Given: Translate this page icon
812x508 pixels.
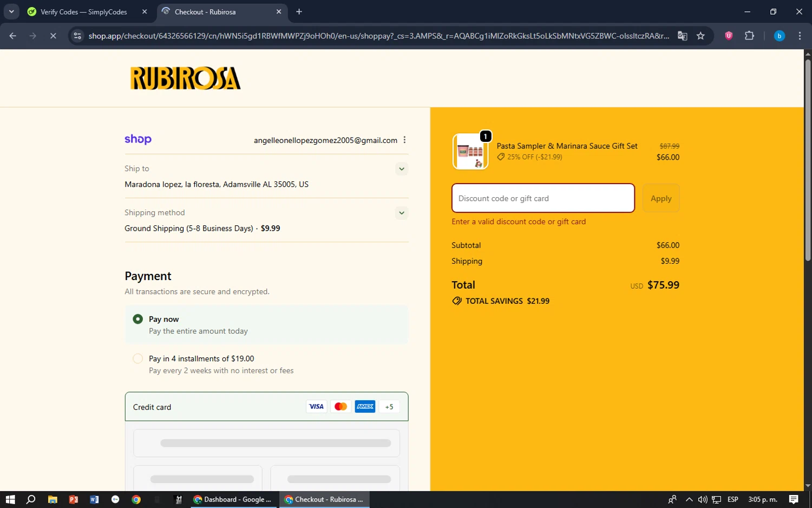Looking at the screenshot, I should [683, 36].
